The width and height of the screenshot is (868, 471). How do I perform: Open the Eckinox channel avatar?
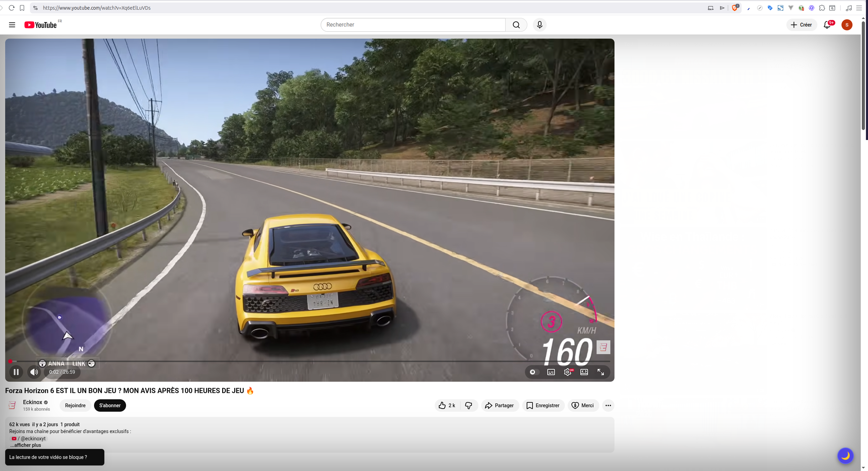(x=12, y=405)
